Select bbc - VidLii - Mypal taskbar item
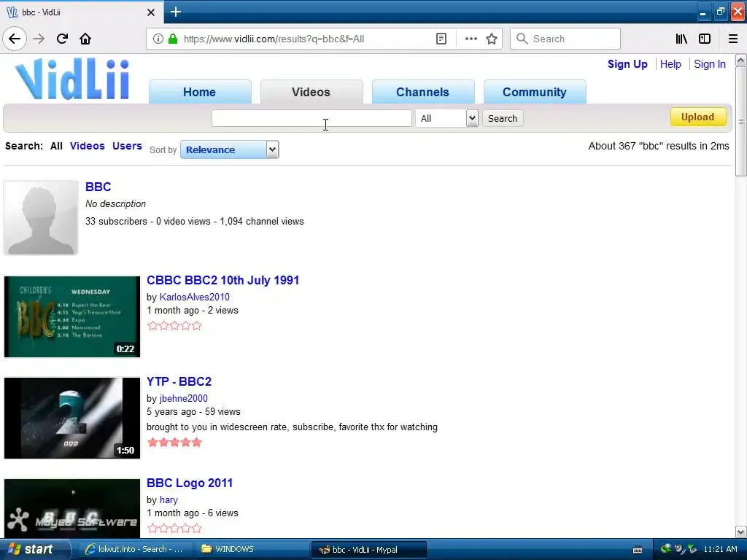The width and height of the screenshot is (747, 560). 368,549
